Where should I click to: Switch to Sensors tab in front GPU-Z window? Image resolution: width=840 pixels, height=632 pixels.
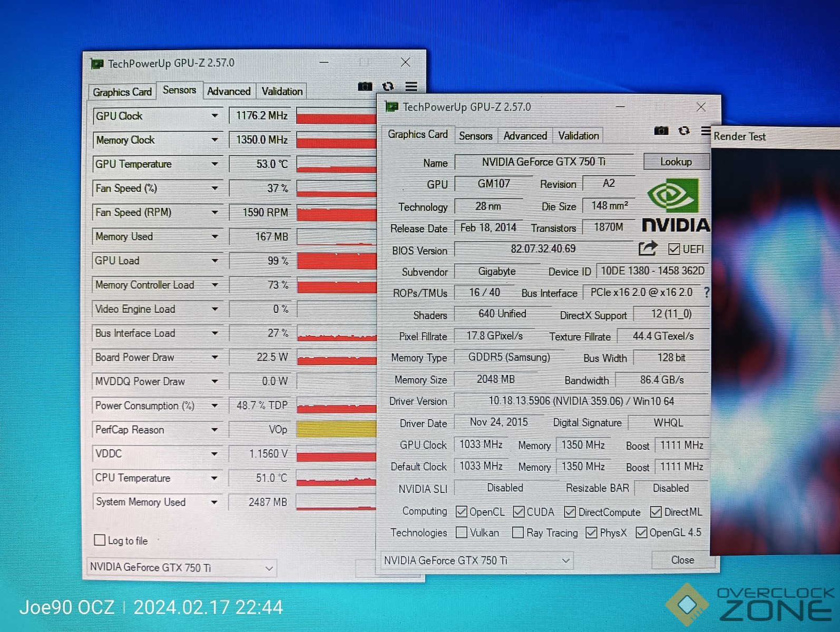click(475, 136)
